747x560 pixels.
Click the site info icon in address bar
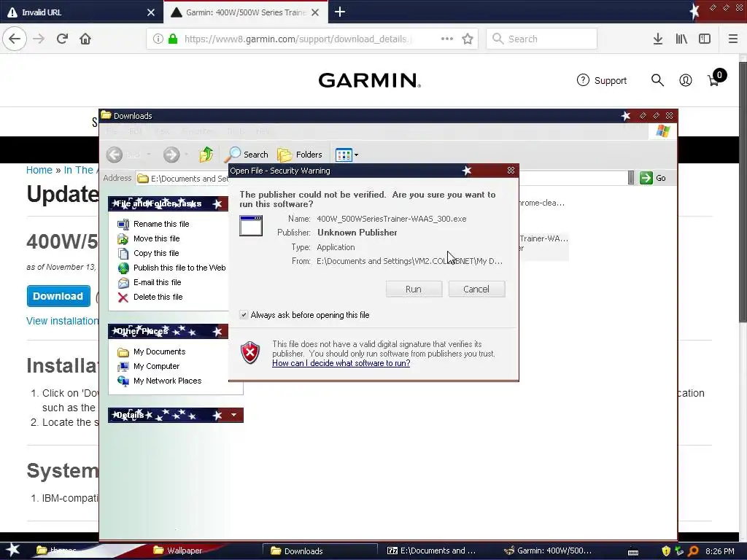click(158, 39)
